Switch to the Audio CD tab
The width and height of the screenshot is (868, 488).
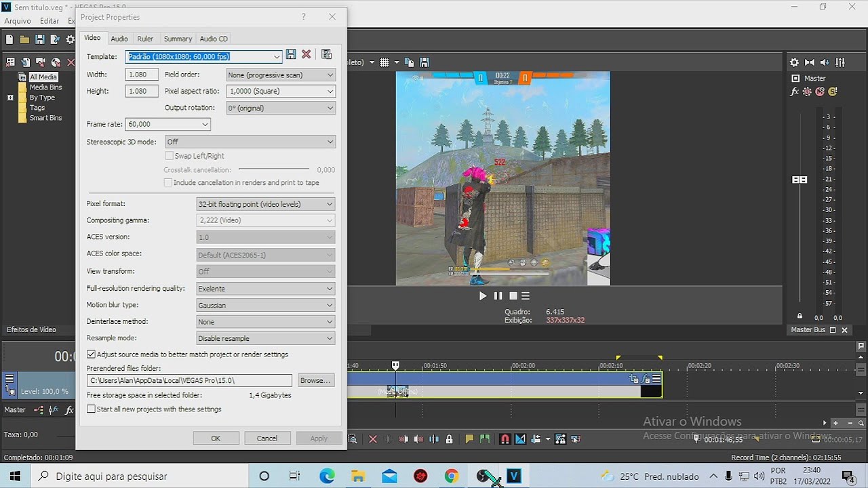tap(214, 39)
